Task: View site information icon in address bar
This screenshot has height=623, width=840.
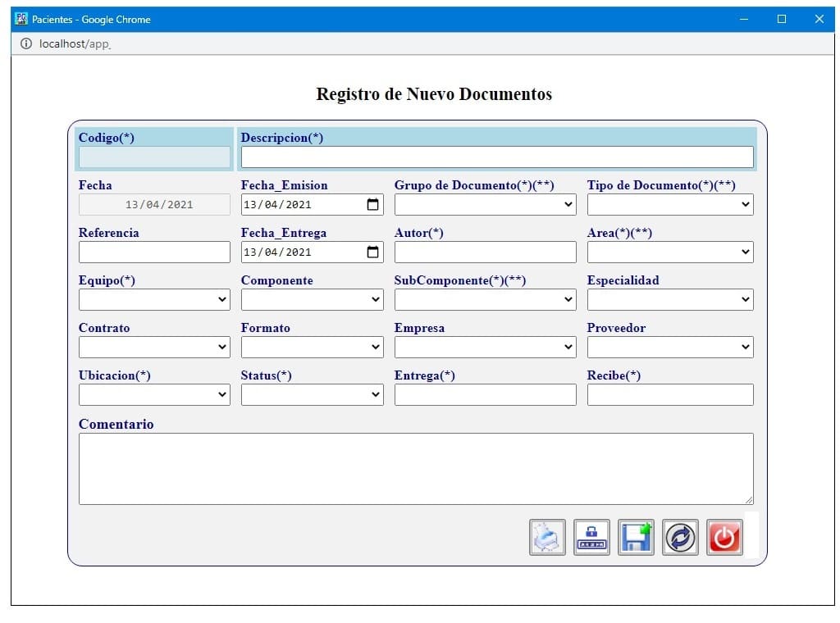Action: pyautogui.click(x=25, y=43)
